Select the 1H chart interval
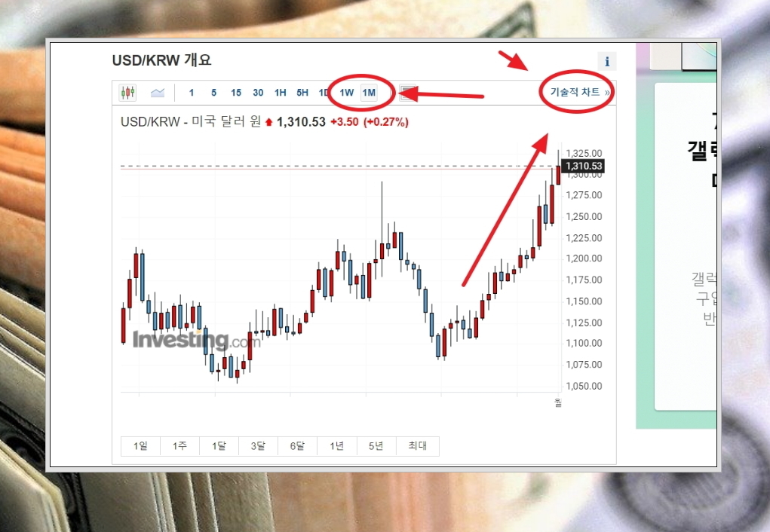Screen dimensions: 770x532 280,92
